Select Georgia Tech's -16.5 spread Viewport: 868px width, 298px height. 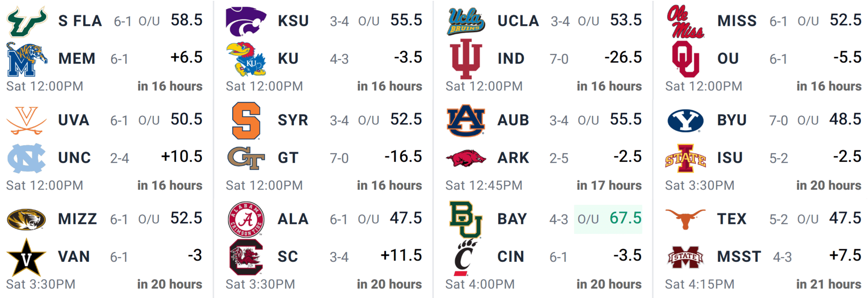coord(403,156)
